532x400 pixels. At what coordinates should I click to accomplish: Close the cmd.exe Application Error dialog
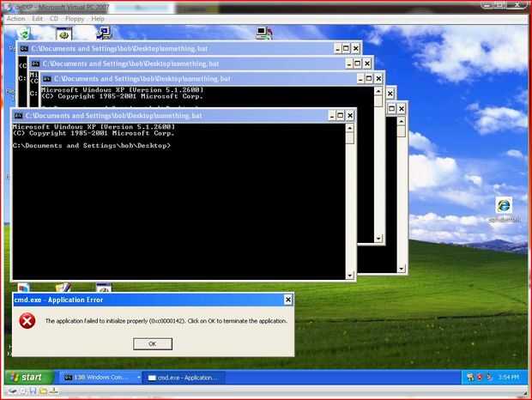[x=287, y=300]
